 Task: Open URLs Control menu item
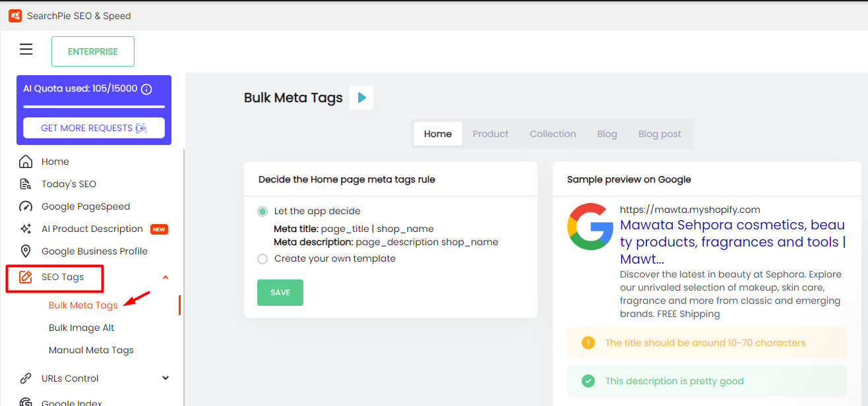point(70,378)
